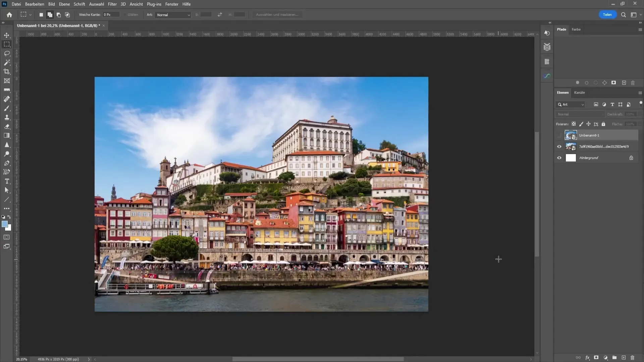The image size is (644, 362).
Task: Select the Horizontal Type tool
Action: (x=7, y=181)
